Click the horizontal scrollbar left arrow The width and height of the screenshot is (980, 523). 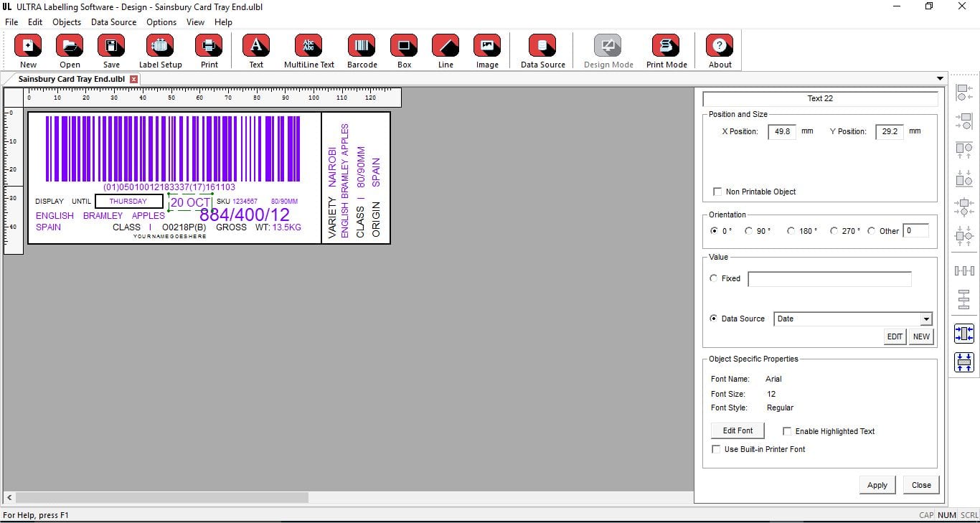[x=9, y=497]
